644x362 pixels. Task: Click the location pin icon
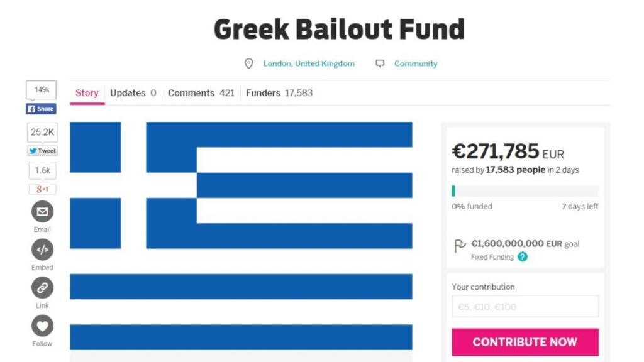click(249, 63)
